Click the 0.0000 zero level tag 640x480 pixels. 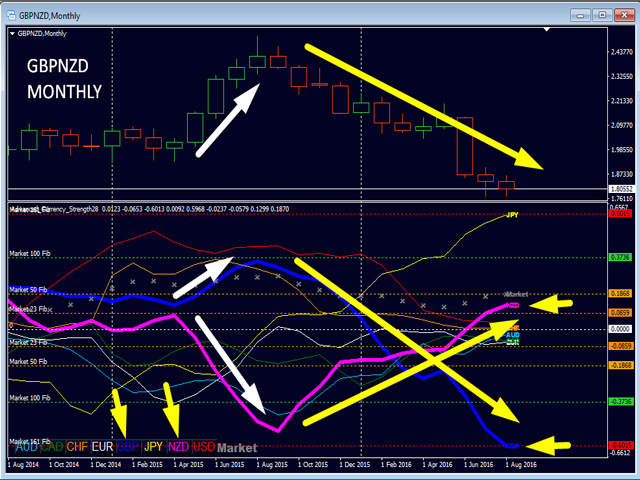[x=620, y=329]
